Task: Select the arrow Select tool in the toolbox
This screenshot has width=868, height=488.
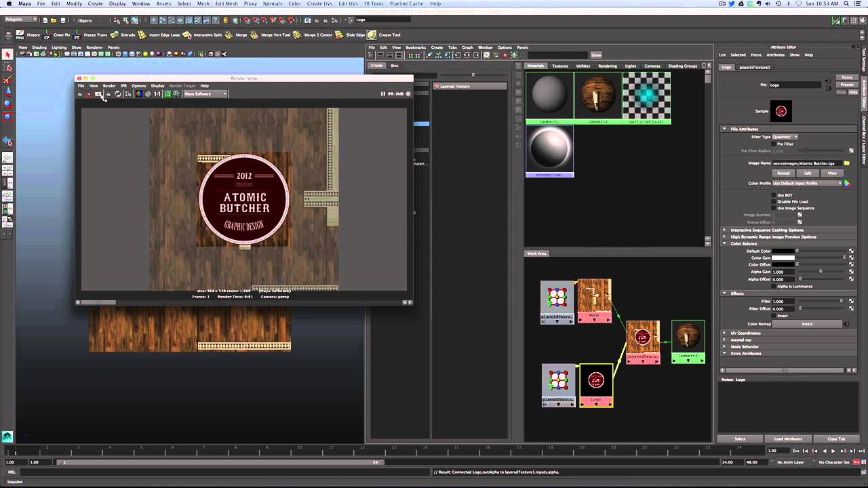Action: coord(7,54)
